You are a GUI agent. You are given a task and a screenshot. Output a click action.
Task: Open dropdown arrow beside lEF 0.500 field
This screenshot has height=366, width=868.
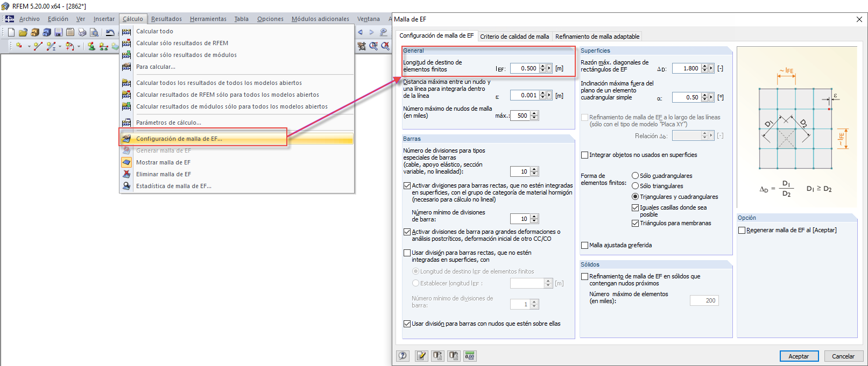549,68
